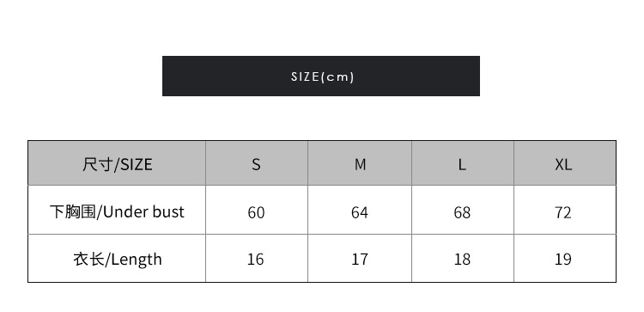This screenshot has width=644, height=312.
Task: Click the S size column header
Action: coord(257,163)
